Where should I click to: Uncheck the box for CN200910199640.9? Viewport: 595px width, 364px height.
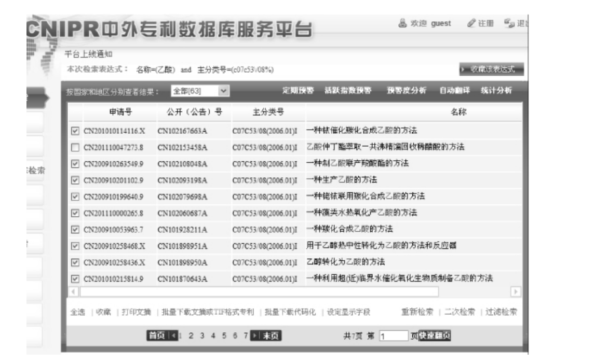click(75, 197)
